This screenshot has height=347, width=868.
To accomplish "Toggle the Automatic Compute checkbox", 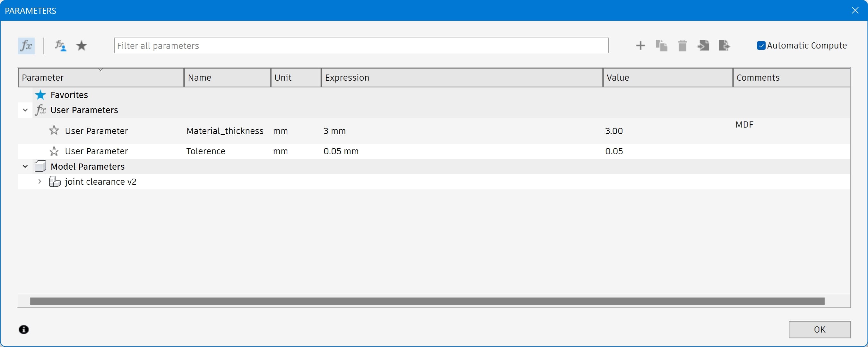I will point(761,46).
